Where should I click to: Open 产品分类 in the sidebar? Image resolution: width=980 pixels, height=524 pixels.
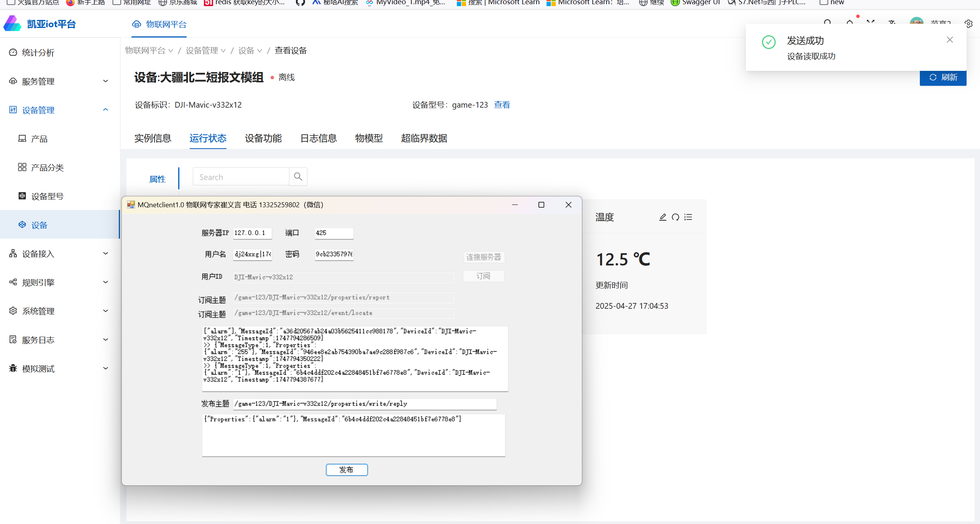point(47,167)
